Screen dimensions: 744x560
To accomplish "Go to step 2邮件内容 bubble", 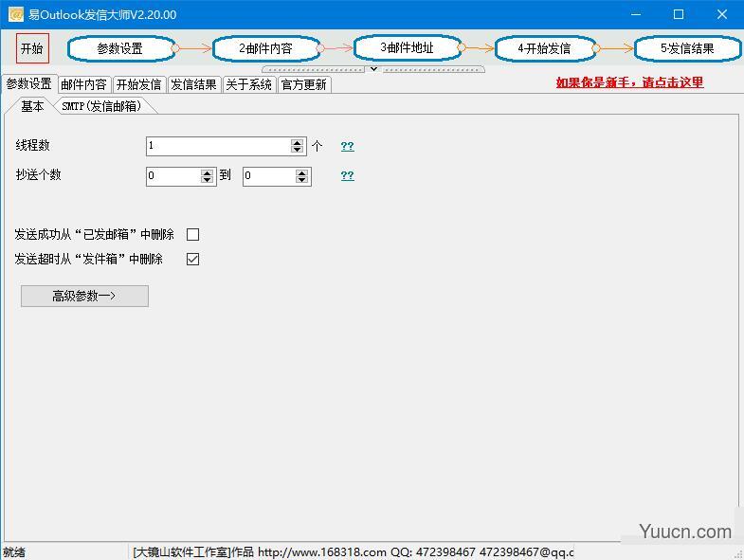I will point(266,48).
